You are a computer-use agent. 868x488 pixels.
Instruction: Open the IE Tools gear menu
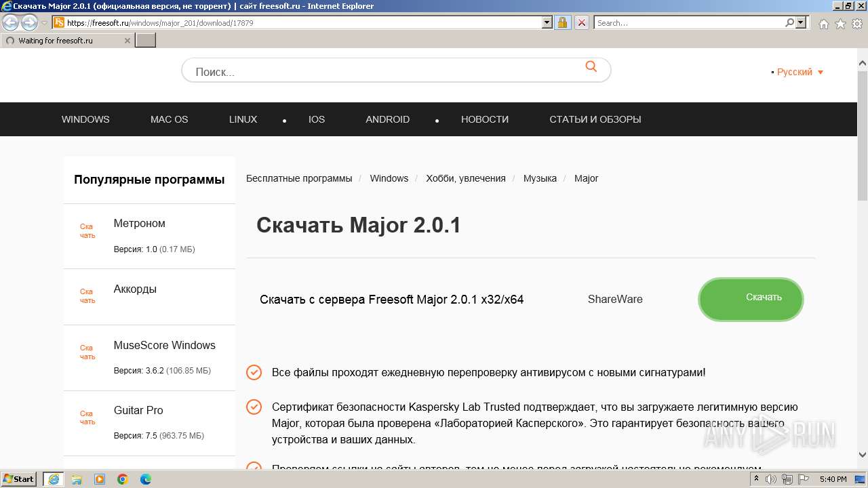point(857,24)
